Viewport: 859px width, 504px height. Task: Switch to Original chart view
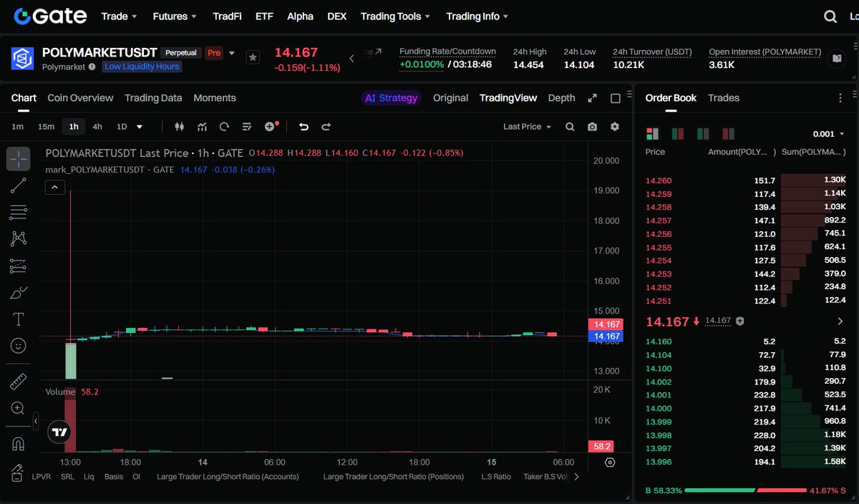[x=451, y=98]
